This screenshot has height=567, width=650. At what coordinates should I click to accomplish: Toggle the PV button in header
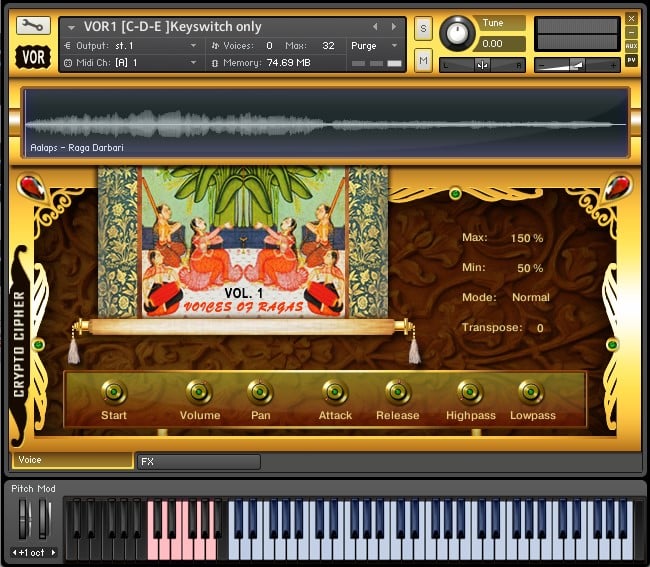pyautogui.click(x=631, y=60)
